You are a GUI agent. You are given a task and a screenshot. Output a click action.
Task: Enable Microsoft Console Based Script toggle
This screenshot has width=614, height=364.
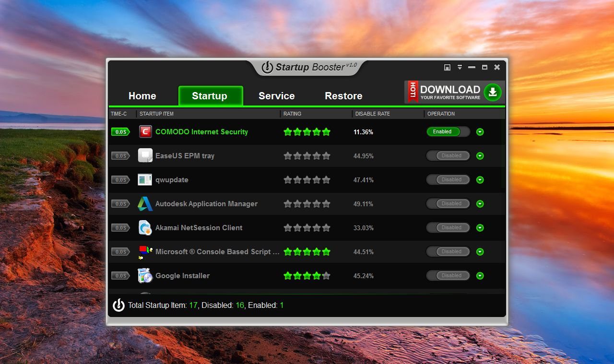point(448,251)
